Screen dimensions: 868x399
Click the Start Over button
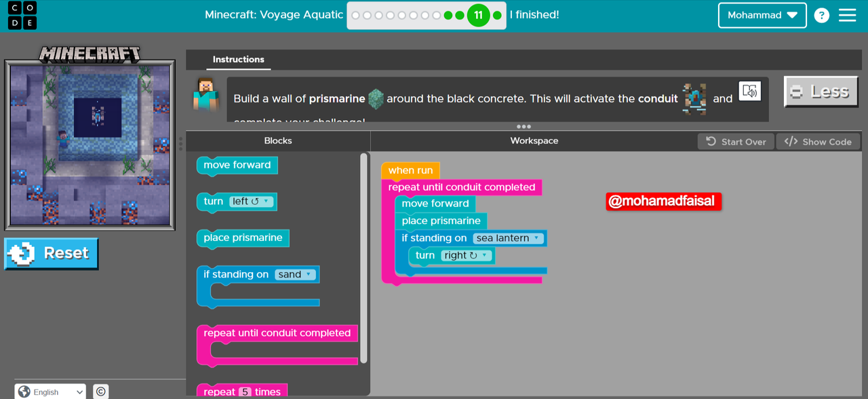[736, 141]
